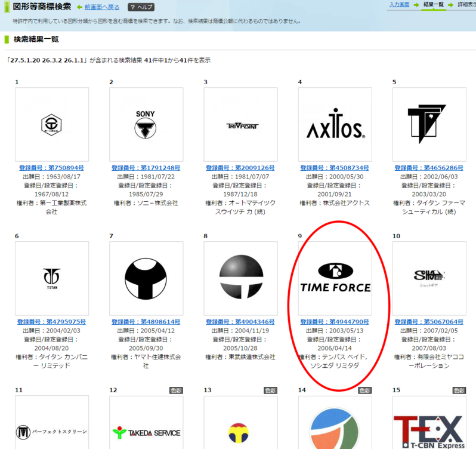The height and width of the screenshot is (449, 476).
Task: Click the multicolor globe thumbnail of result 14
Action: pos(335,423)
